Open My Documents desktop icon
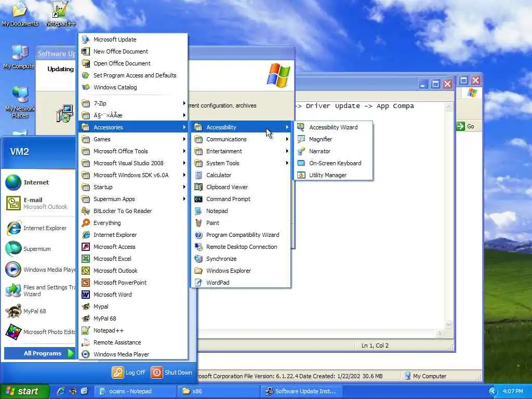This screenshot has width=532, height=399. coord(20,14)
